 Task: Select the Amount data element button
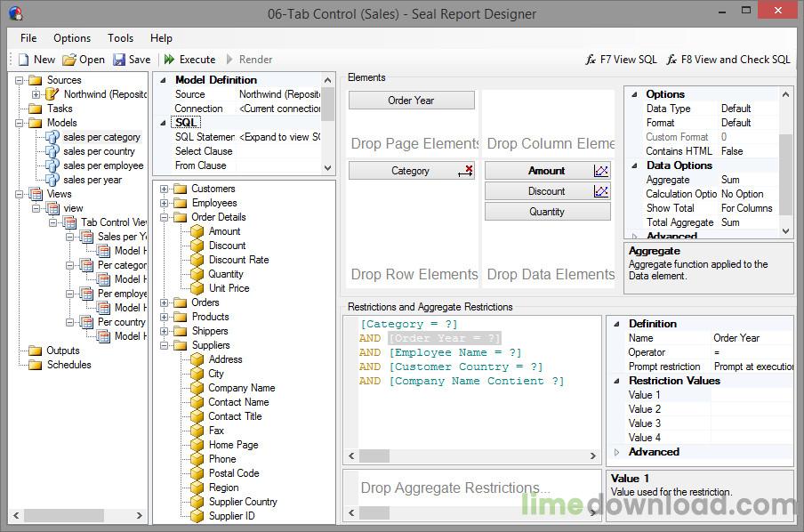(x=547, y=171)
